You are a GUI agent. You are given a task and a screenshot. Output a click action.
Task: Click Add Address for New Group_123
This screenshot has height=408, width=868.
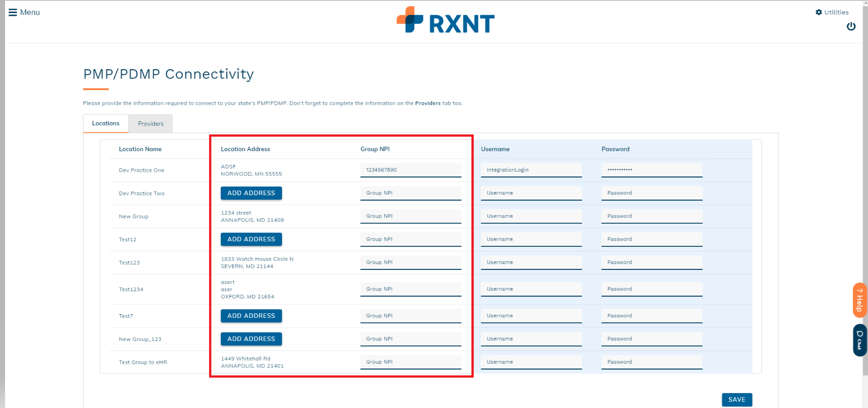(x=251, y=339)
